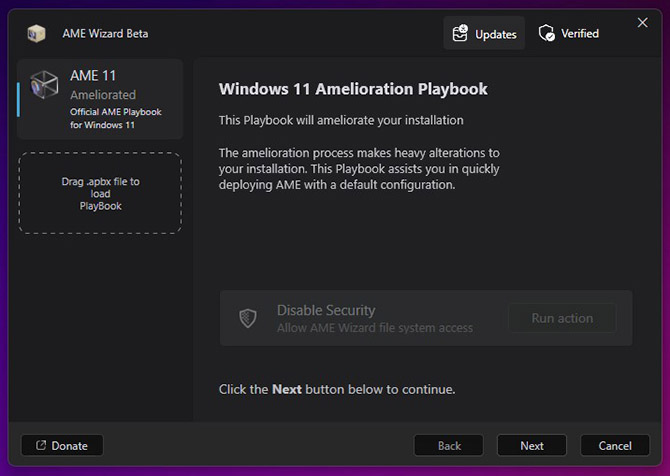Click the Verified shield icon
The width and height of the screenshot is (670, 476).
point(547,33)
